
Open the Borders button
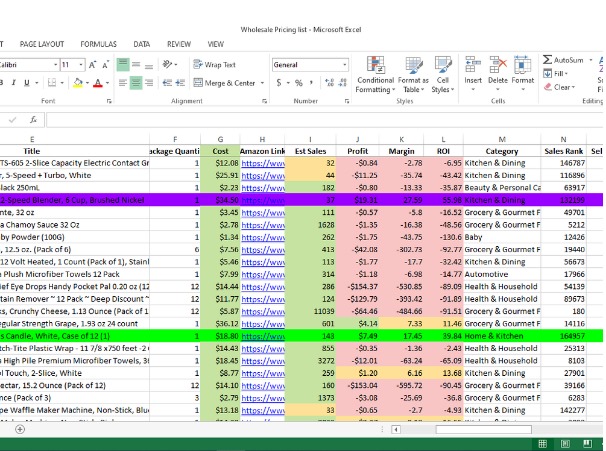tap(52, 82)
